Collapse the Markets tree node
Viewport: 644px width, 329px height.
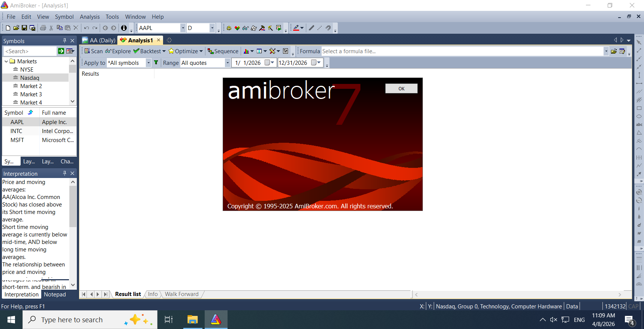[6, 61]
